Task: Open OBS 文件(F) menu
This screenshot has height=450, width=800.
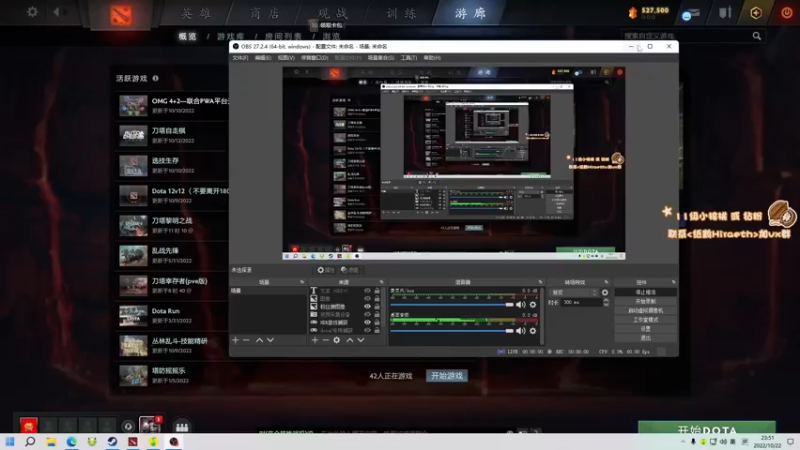Action: (240, 58)
